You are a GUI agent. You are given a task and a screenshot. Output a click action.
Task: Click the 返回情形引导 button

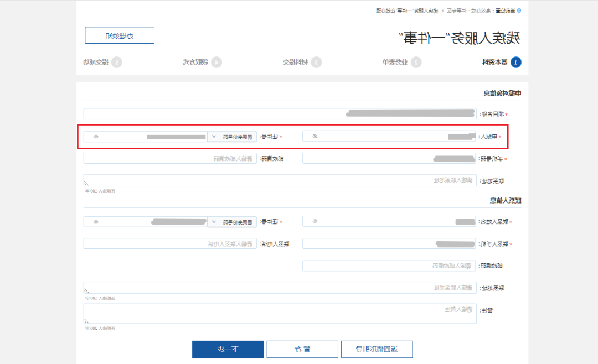coord(377,349)
